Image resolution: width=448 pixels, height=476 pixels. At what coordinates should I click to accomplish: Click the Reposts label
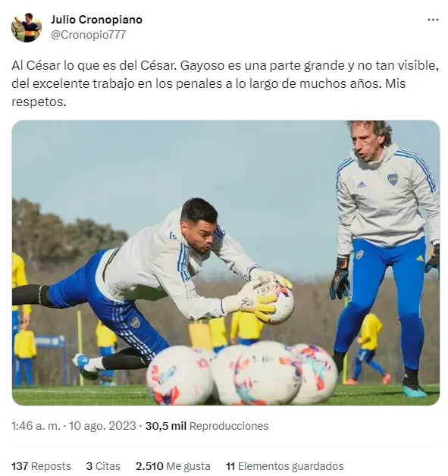(x=52, y=466)
